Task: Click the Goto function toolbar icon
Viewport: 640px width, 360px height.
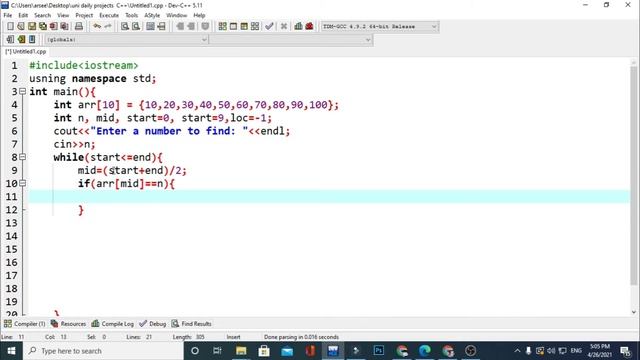Action: point(150,27)
